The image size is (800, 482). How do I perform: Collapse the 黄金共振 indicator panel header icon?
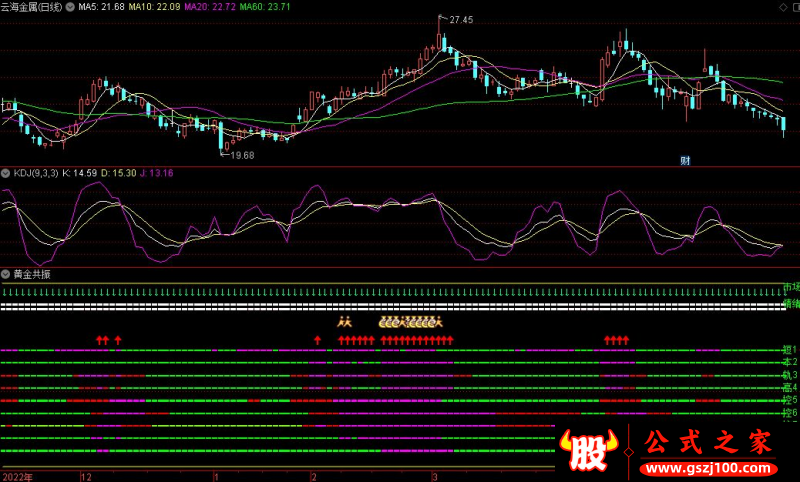(6, 273)
